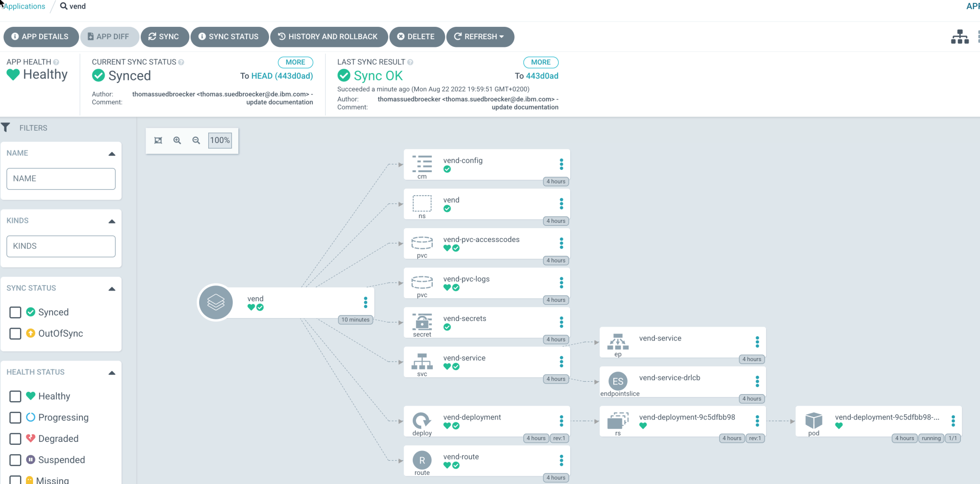Image resolution: width=980 pixels, height=484 pixels.
Task: Tick the Degraded health status checkbox
Action: pyautogui.click(x=15, y=439)
